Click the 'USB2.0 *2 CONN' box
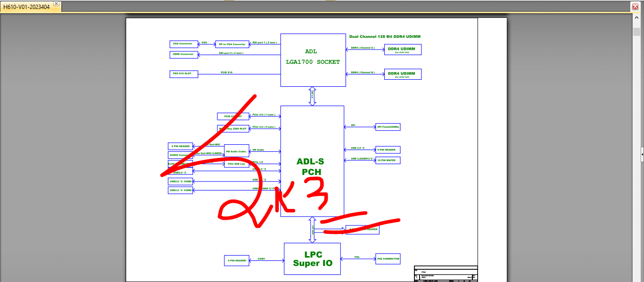 (x=181, y=181)
